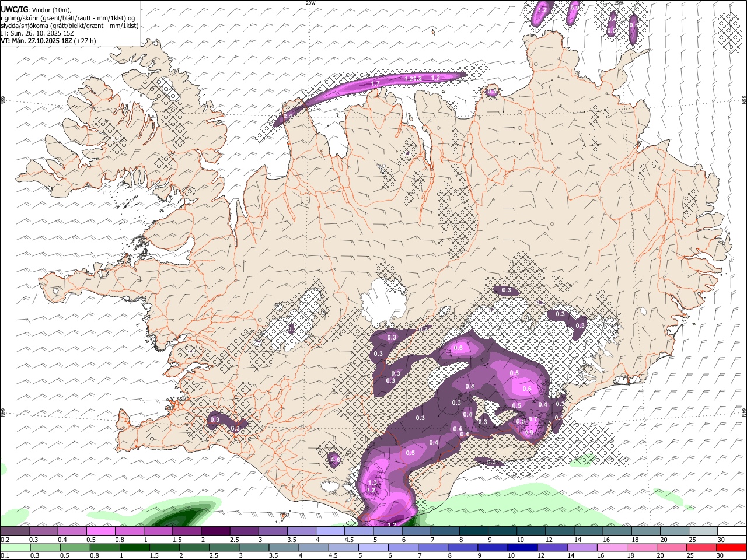Click the 'VT: Mán. 27.10.2025 18Z' valid time
The image size is (747, 560).
(36, 41)
